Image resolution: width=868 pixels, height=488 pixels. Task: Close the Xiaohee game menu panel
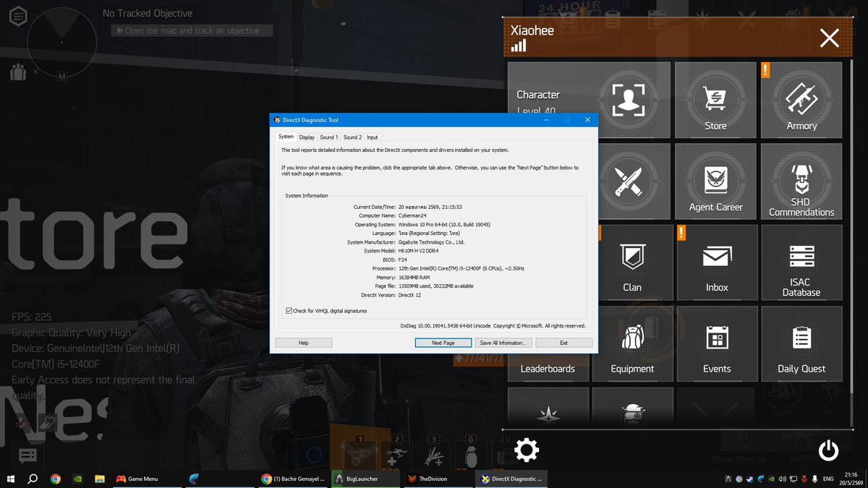829,38
